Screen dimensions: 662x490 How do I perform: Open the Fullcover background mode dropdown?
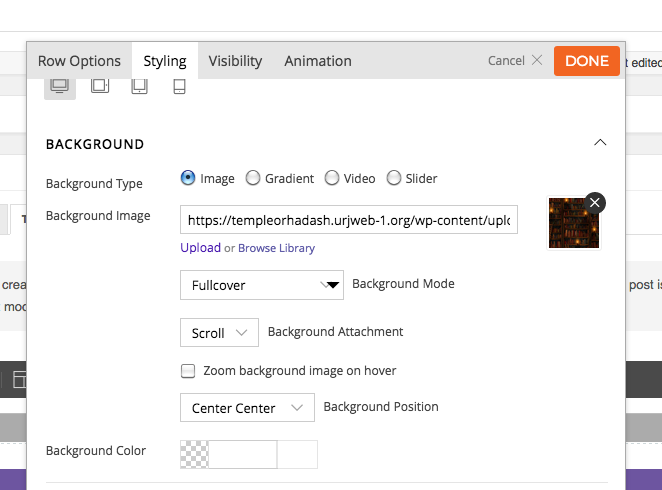(x=261, y=285)
